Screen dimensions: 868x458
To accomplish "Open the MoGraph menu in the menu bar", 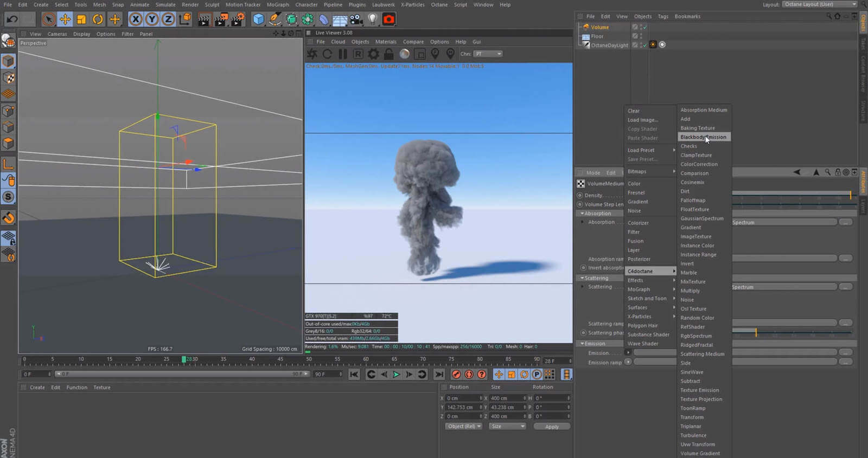I will coord(278,4).
